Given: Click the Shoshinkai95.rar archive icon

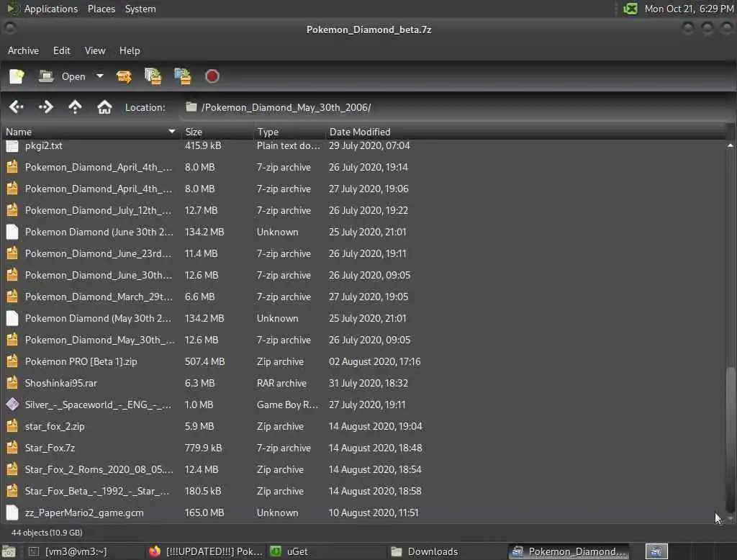Looking at the screenshot, I should pos(12,383).
